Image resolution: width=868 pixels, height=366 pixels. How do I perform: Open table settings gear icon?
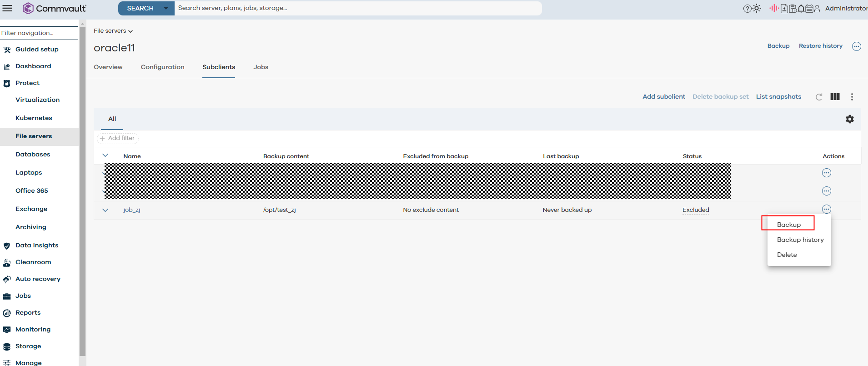pyautogui.click(x=849, y=119)
